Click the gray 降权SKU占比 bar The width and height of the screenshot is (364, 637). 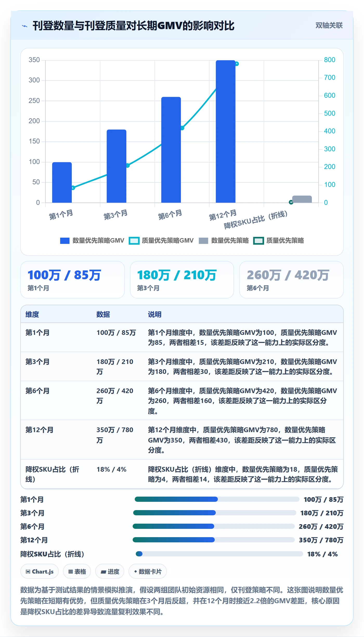[x=302, y=199]
